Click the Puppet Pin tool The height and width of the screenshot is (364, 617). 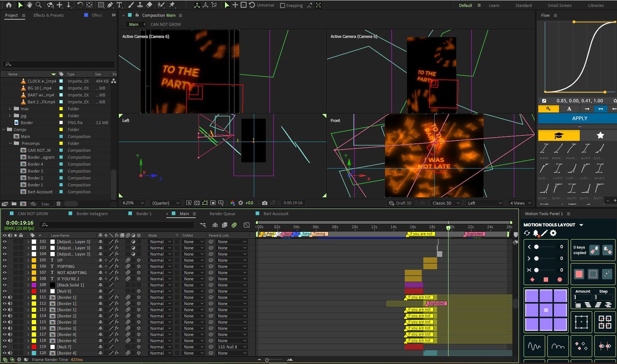click(x=172, y=5)
